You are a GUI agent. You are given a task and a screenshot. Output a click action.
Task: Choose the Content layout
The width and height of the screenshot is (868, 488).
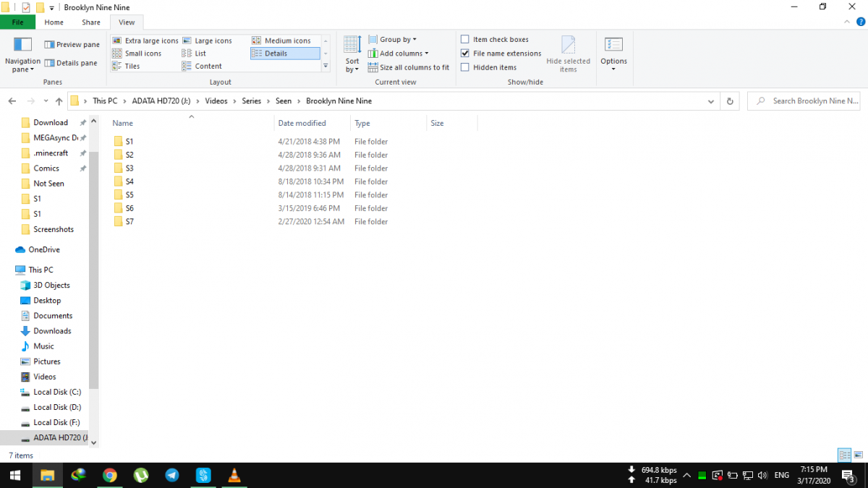[x=202, y=66]
